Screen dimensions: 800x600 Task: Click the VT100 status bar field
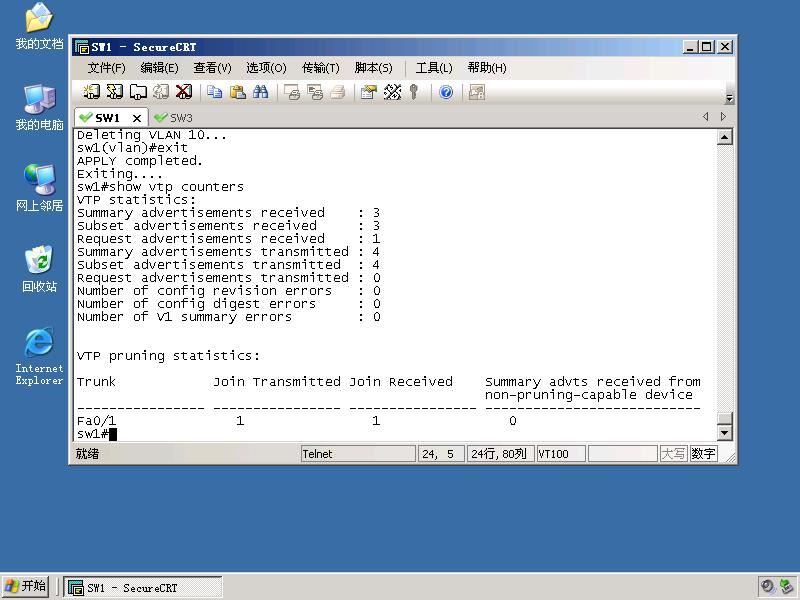pos(561,454)
